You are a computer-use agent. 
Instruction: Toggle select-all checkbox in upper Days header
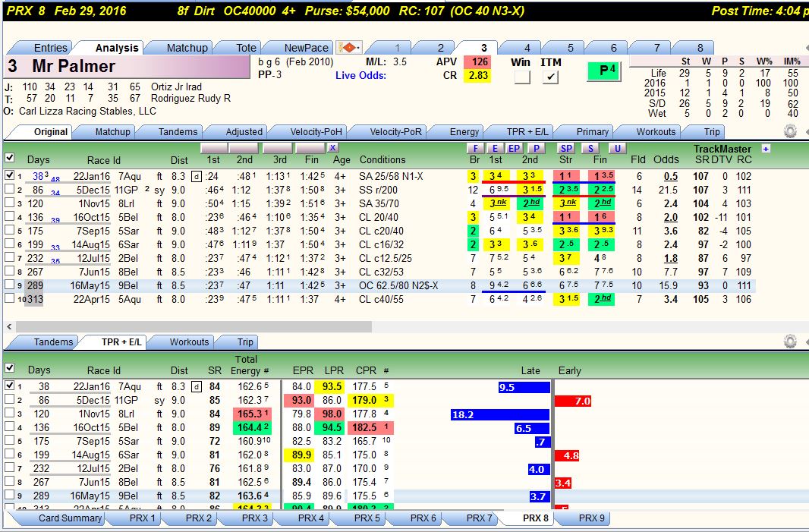click(x=9, y=157)
